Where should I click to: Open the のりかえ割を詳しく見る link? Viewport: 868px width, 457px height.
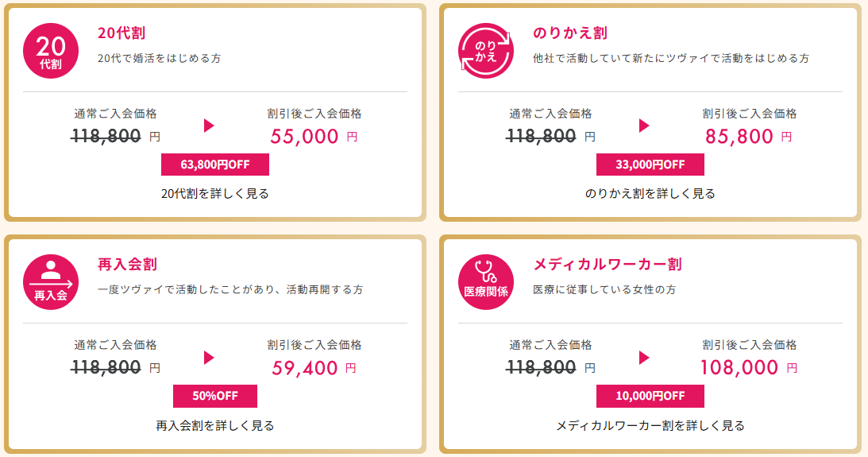click(650, 194)
